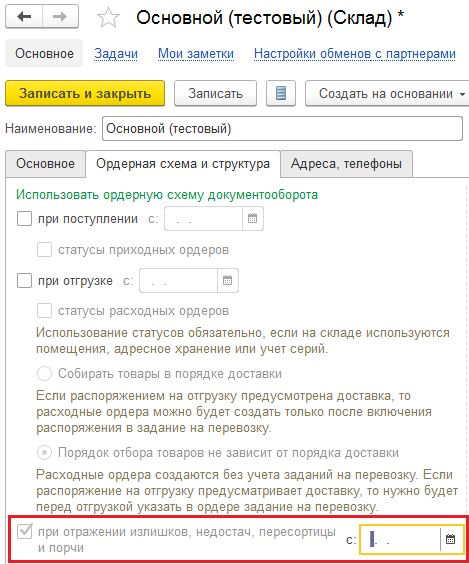Select the Основное navigation item at top

pyautogui.click(x=44, y=53)
